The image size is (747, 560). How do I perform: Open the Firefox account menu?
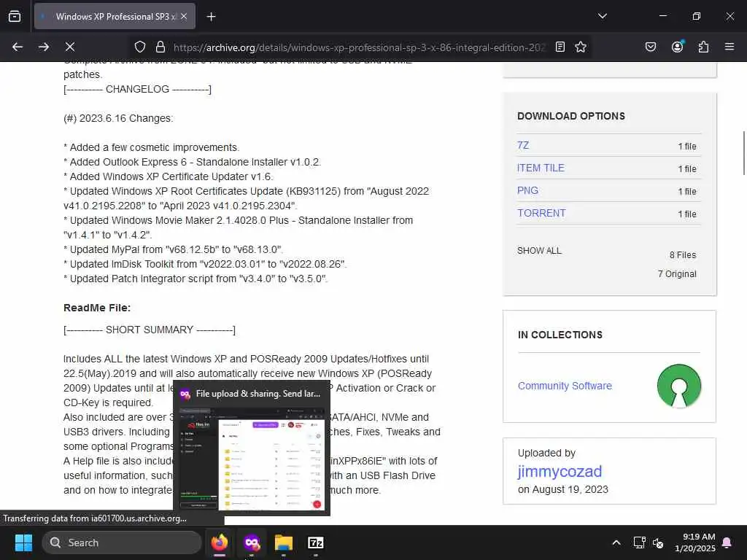click(678, 46)
